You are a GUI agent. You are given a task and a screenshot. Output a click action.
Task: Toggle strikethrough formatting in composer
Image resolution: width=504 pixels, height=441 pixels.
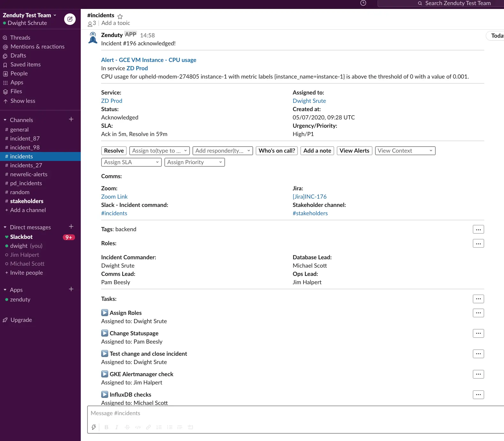[x=127, y=427]
